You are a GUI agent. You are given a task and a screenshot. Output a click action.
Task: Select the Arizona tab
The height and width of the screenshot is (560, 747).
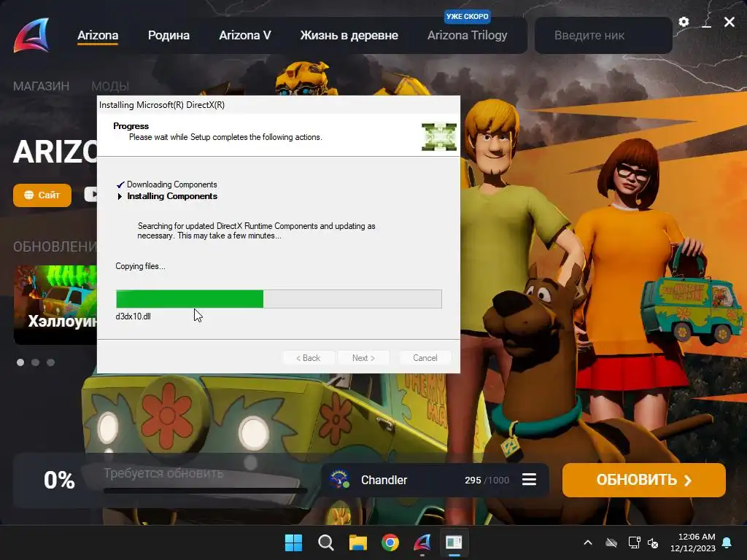[98, 35]
